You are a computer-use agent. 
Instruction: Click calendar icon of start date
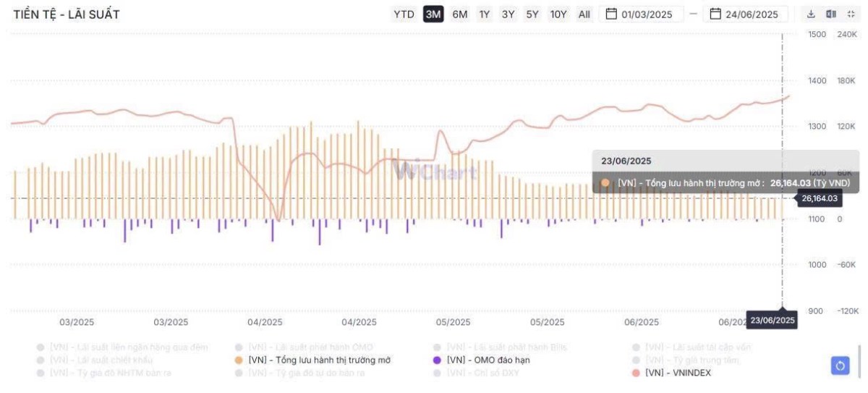pos(611,14)
